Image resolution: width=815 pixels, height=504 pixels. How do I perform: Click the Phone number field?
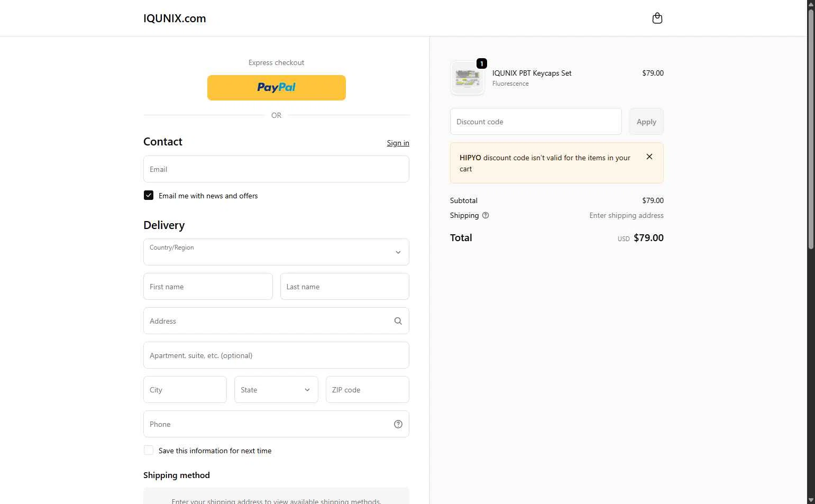[276, 424]
